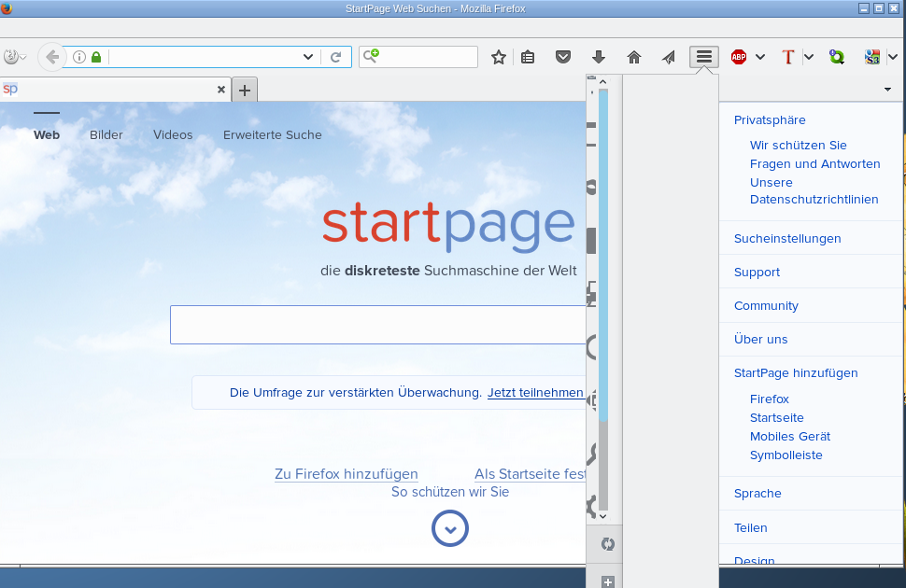Open StartPage hinzufügen in the side menu

point(796,373)
